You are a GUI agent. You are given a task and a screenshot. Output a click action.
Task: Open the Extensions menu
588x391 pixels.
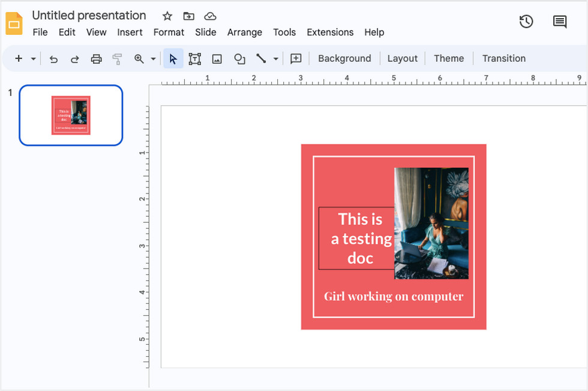[330, 32]
